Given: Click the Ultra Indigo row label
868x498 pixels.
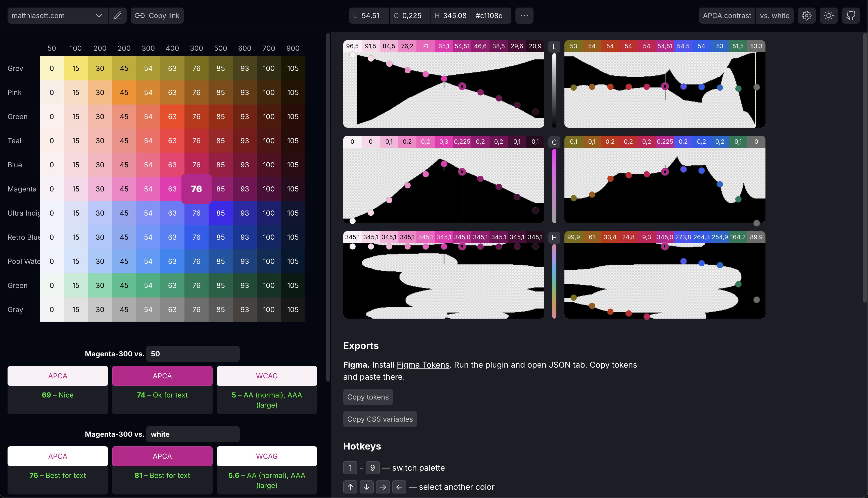Looking at the screenshot, I should pos(24,213).
